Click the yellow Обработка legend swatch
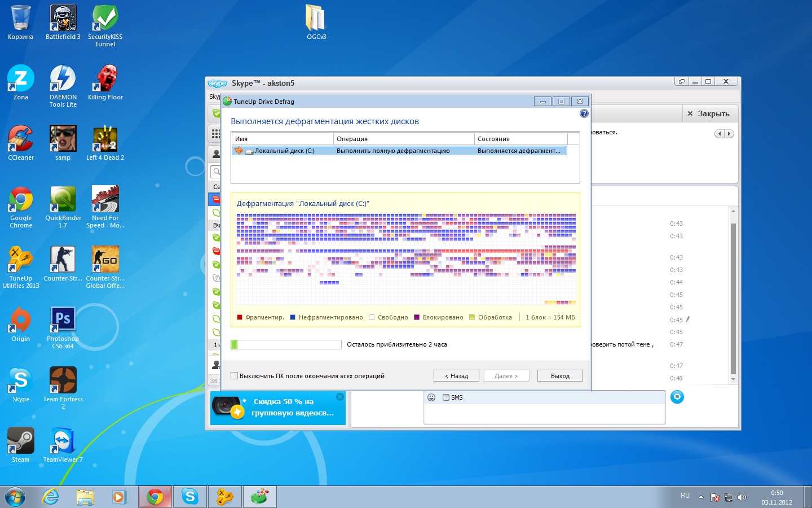The width and height of the screenshot is (812, 508). click(x=472, y=317)
